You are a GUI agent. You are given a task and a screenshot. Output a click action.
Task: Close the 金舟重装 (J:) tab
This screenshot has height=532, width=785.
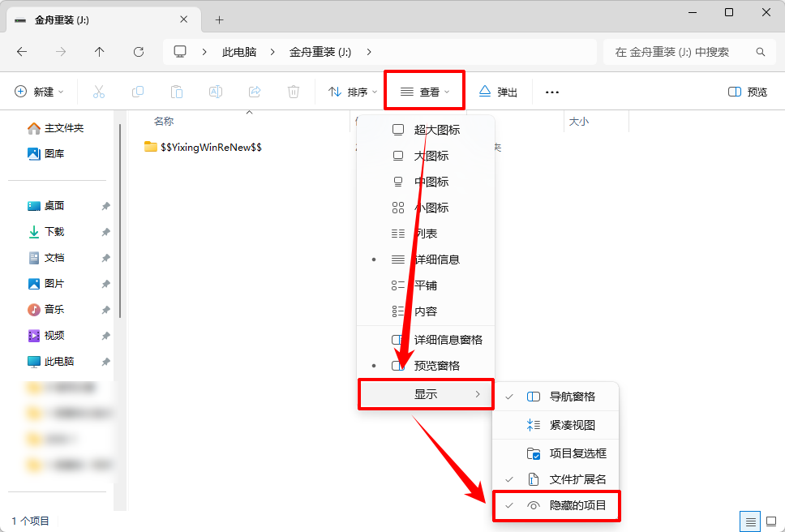point(184,19)
